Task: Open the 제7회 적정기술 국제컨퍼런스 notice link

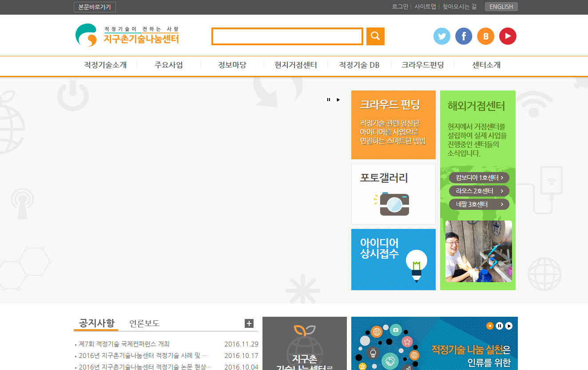Action: point(124,344)
